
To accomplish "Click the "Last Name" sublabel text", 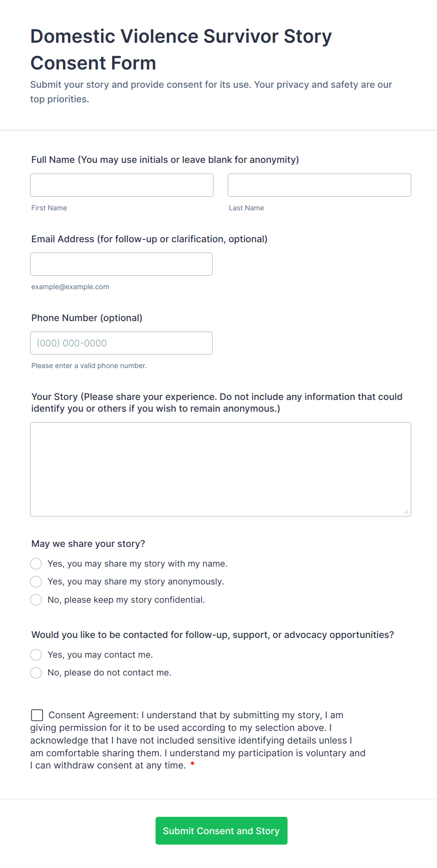I will tap(246, 208).
